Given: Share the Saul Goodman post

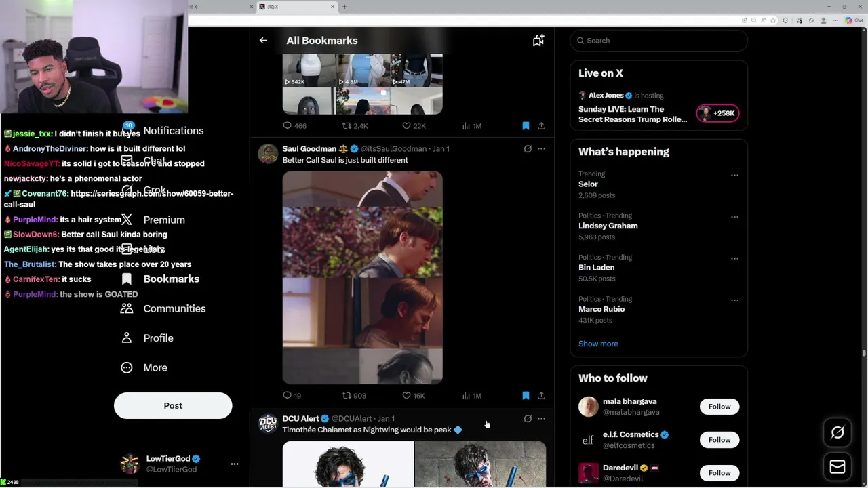Looking at the screenshot, I should click(x=541, y=396).
